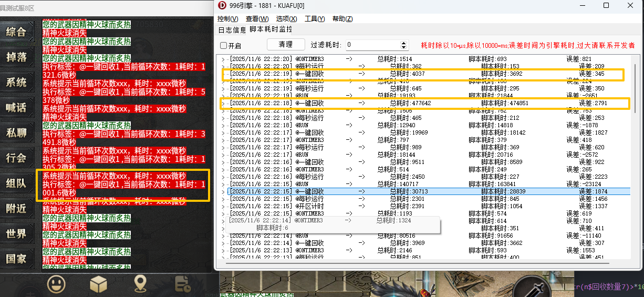Open the item box icon below chat
The height and width of the screenshot is (297, 644).
[x=98, y=284]
